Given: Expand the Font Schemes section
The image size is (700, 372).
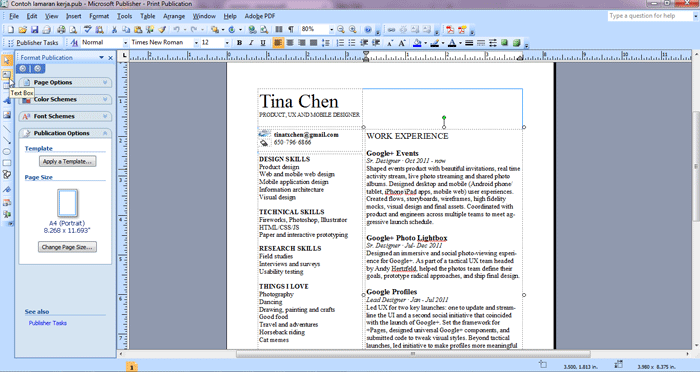Looking at the screenshot, I should (65, 116).
